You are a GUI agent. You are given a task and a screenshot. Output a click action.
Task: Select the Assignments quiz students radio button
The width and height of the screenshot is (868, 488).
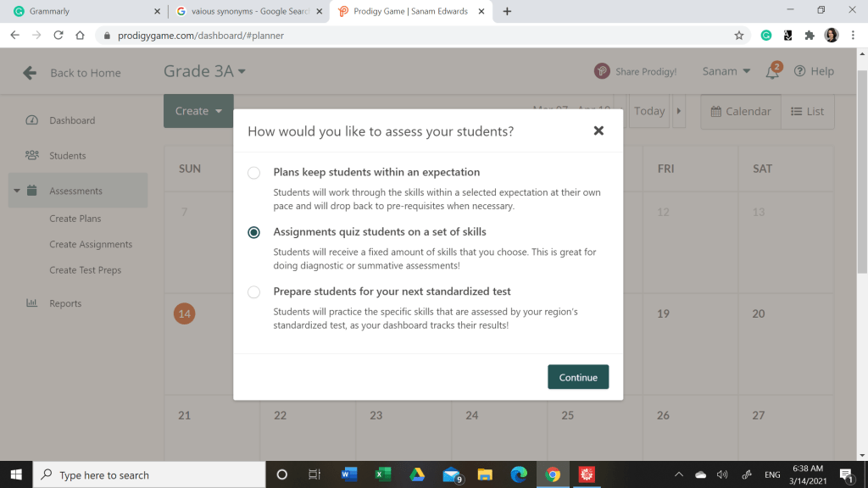253,232
